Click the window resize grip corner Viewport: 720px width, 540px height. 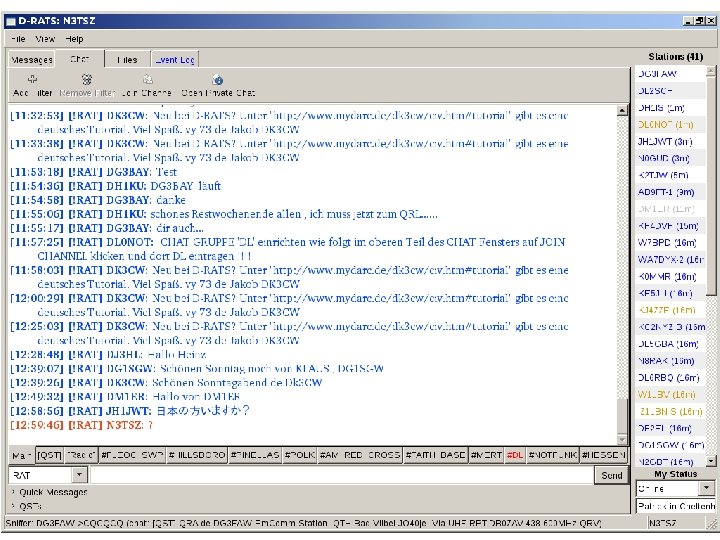[x=712, y=524]
